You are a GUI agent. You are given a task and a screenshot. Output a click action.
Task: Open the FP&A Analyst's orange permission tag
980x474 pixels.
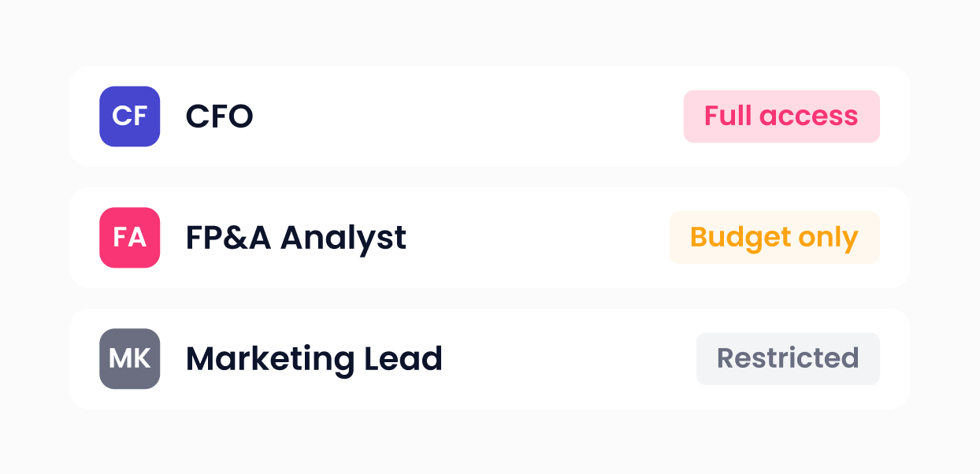774,238
